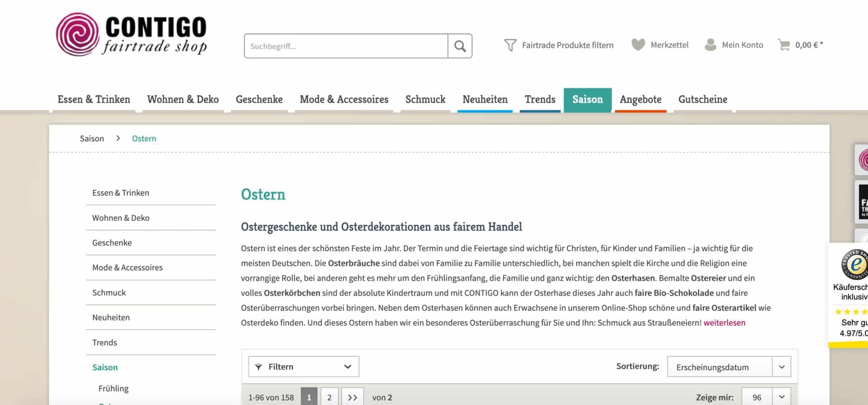
Task: Click the Trusted Shops guarantee badge
Action: 854,265
